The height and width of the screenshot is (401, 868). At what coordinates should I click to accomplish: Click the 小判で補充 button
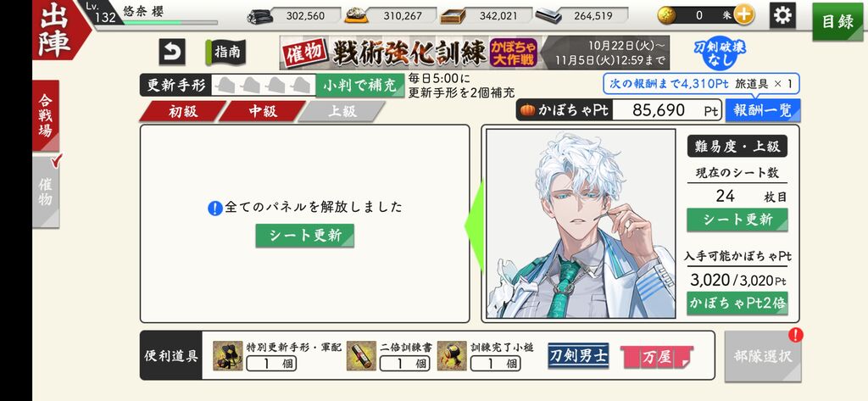359,86
